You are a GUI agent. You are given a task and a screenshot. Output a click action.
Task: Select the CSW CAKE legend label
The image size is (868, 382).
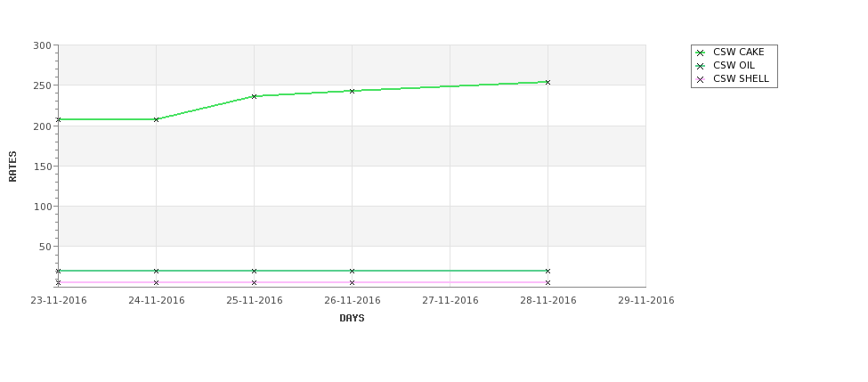pos(738,52)
